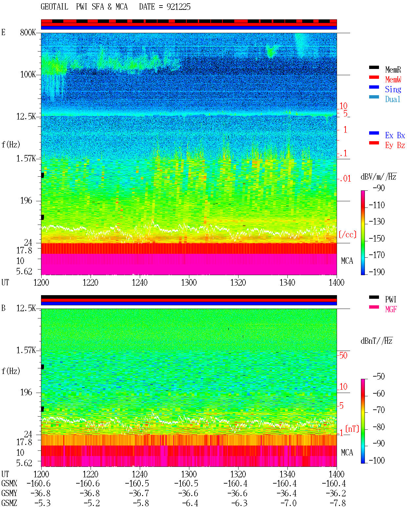Click the 'E' panel label near 800K

pyautogui.click(x=4, y=33)
